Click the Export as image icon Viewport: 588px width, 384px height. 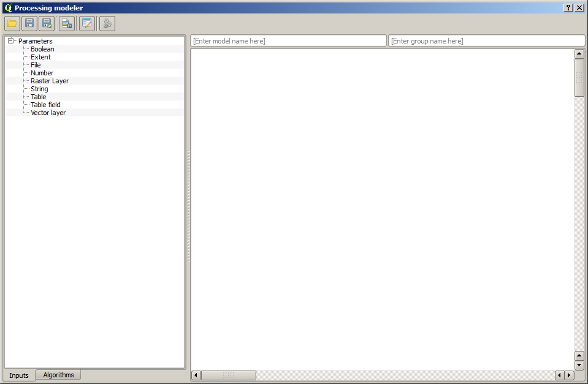coord(66,24)
